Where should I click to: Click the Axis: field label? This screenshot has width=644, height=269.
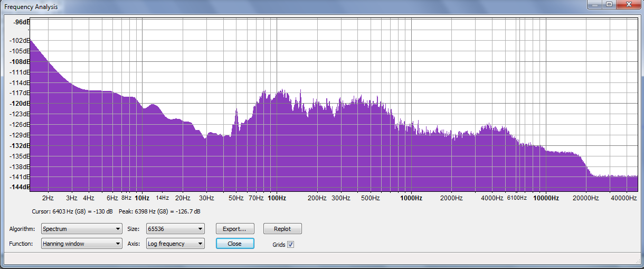point(134,244)
